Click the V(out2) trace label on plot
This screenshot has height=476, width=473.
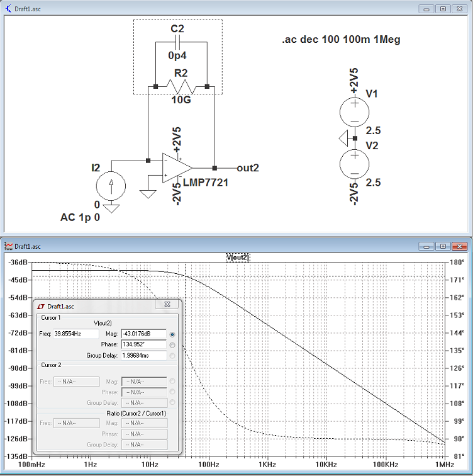238,258
